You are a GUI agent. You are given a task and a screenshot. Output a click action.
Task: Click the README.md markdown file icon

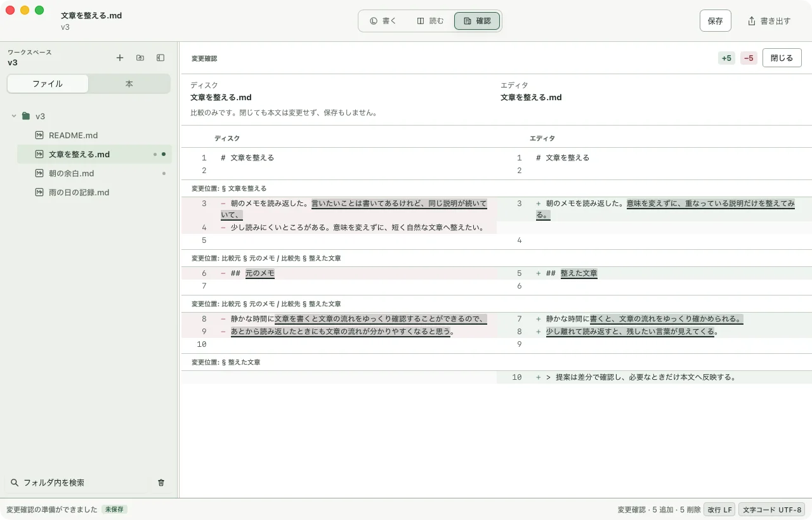(x=39, y=135)
